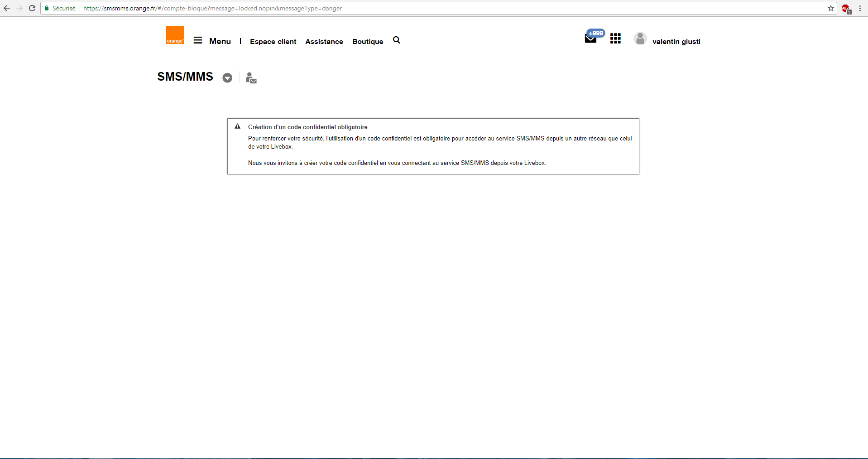Open the mail envelope with +999 badge
This screenshot has width=868, height=459.
point(590,39)
